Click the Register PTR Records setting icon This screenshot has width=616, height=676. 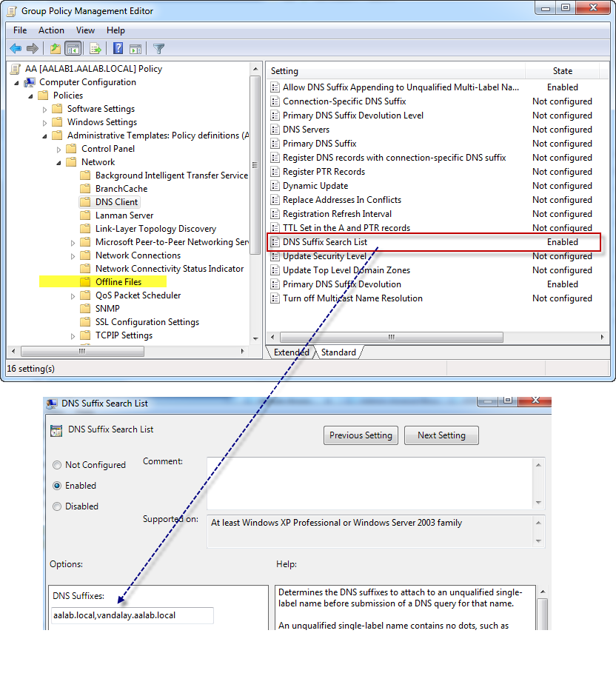275,172
